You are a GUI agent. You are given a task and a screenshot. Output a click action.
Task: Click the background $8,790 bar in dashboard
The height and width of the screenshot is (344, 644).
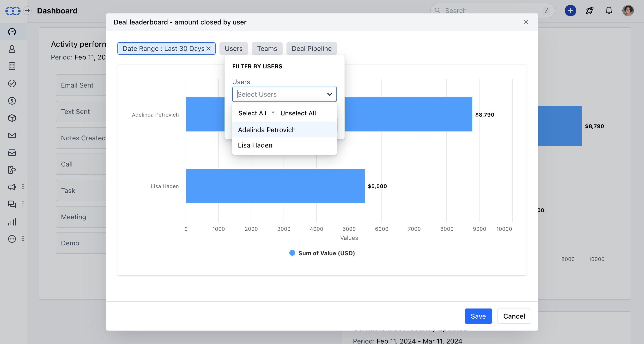coord(560,126)
